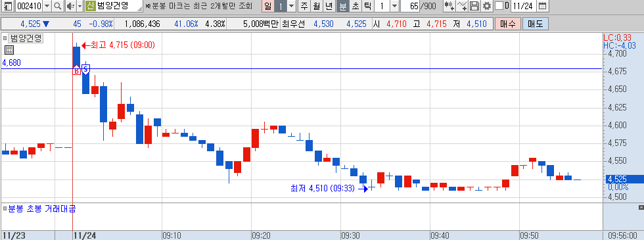Click the 09:40 time axis label
Viewport: 644px width, 240px height.
(440, 236)
